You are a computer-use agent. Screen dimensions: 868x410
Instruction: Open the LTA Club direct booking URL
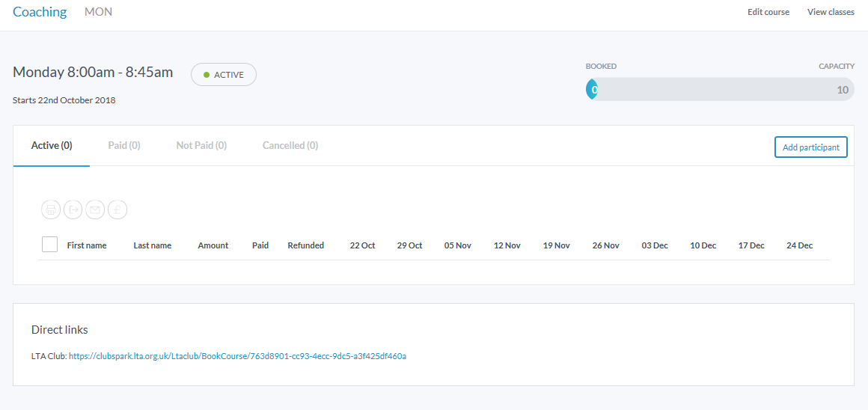[237, 356]
